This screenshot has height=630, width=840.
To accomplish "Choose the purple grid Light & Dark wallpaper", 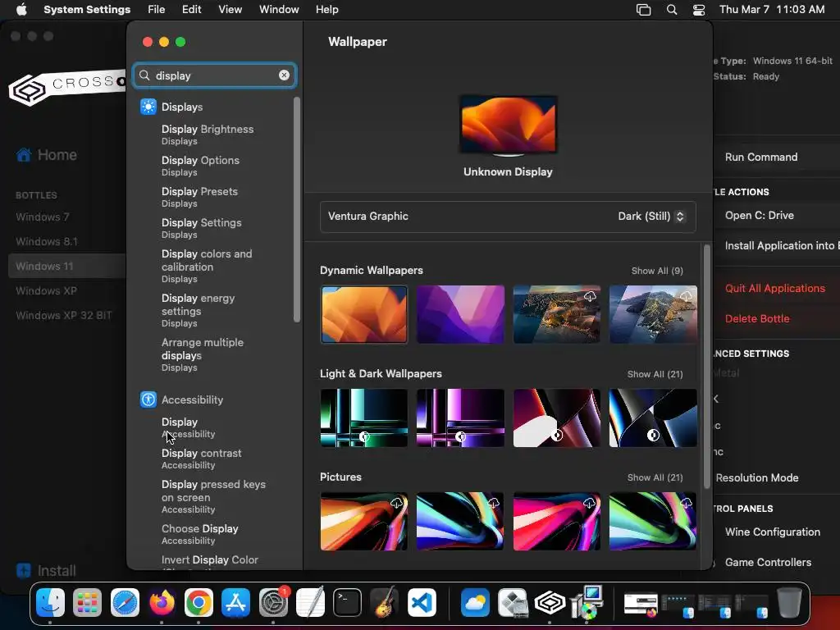I will click(461, 418).
